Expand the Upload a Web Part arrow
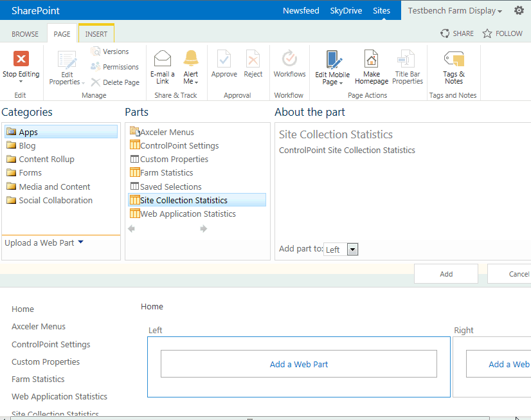531x420 pixels. point(80,242)
